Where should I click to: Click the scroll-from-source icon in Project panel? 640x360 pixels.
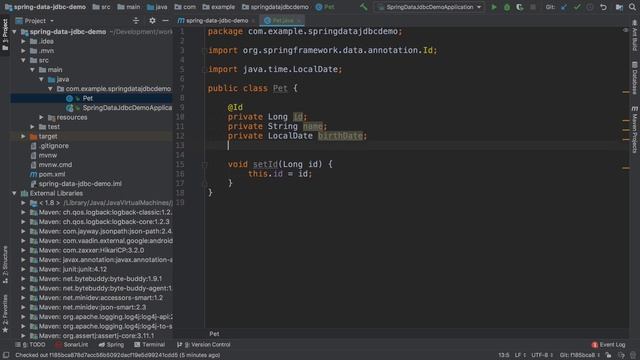(136, 20)
